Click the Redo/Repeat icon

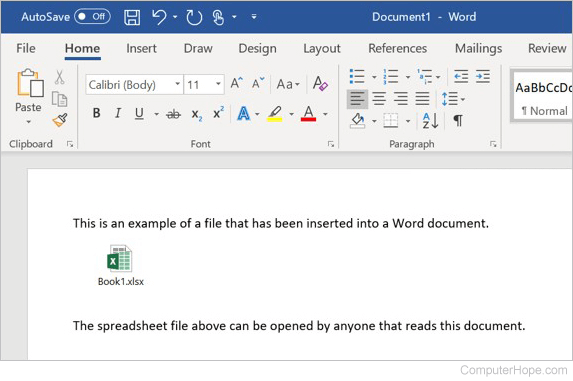(194, 17)
